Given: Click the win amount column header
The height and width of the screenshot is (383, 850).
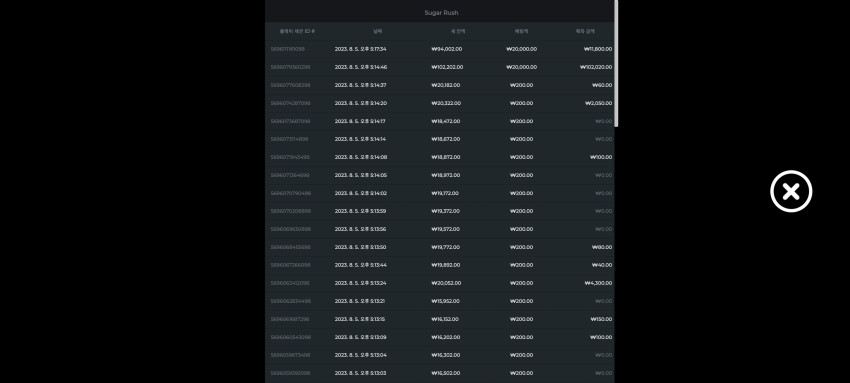Looking at the screenshot, I should pos(585,31).
